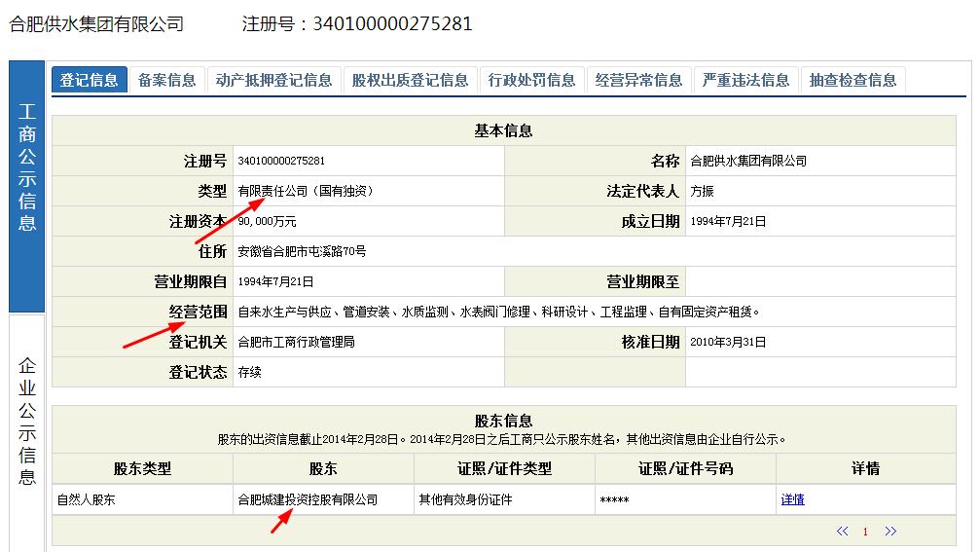Click the 证照/证件号码 column header

point(686,468)
